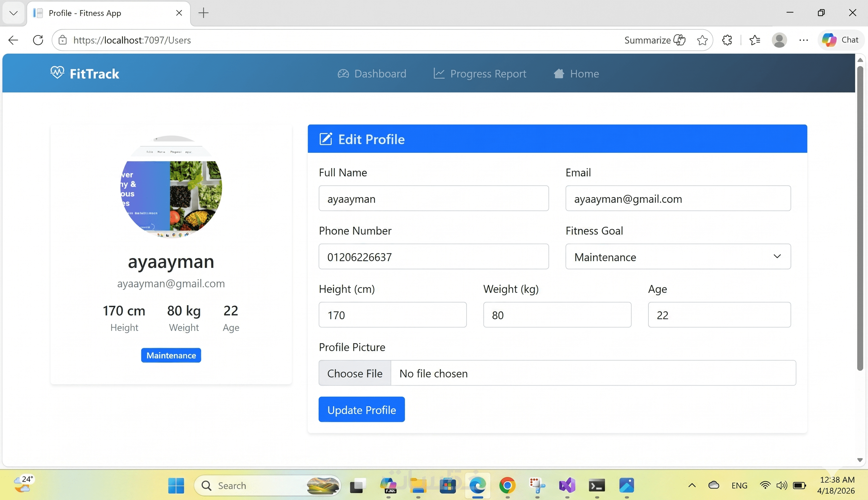Open the browser Extensions puzzle icon
The image size is (868, 500).
(x=727, y=40)
